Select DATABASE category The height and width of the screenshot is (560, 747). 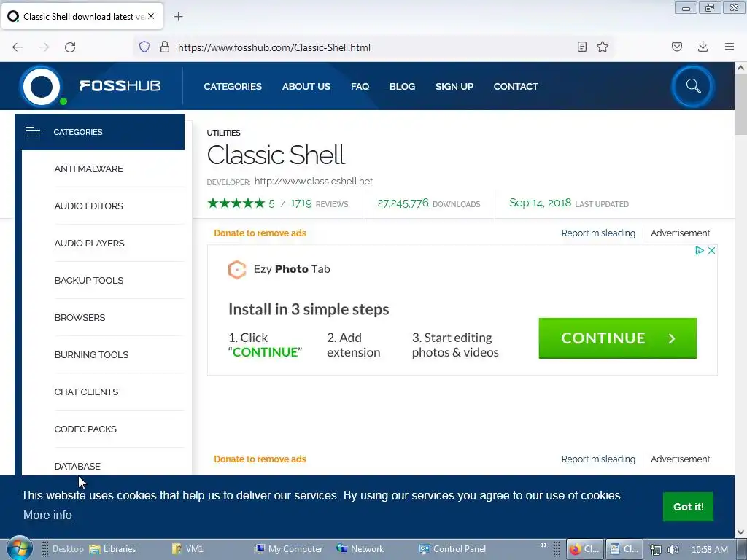pos(77,466)
